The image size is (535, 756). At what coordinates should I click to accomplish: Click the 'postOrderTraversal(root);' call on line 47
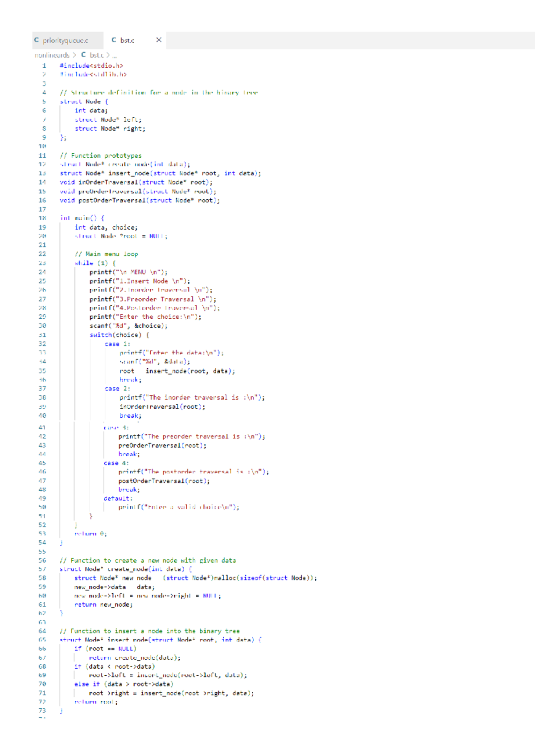point(164,481)
